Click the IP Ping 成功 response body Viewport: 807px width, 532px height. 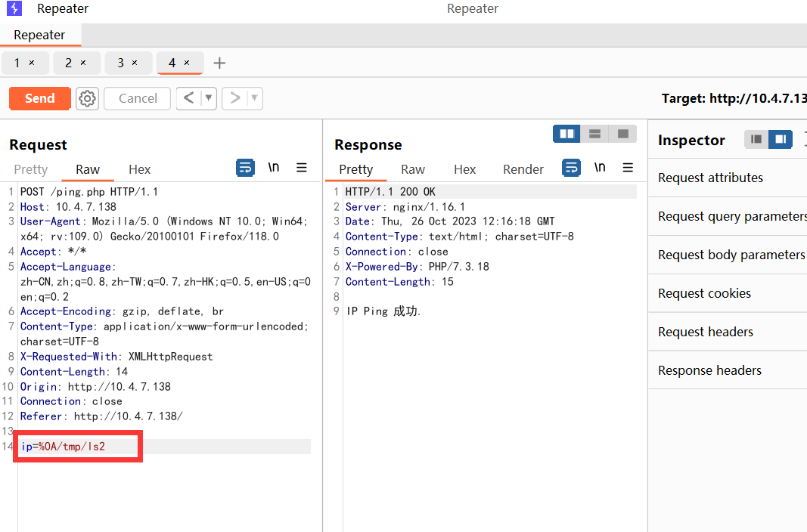tap(383, 311)
